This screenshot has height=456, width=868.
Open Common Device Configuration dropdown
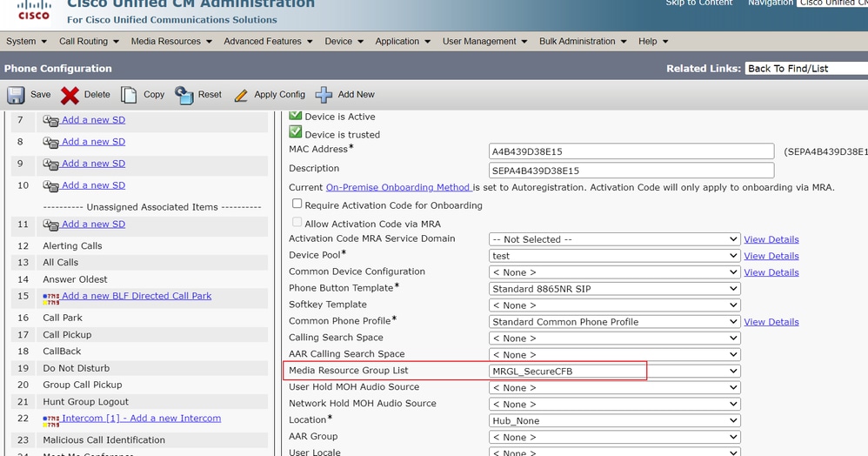pos(614,272)
